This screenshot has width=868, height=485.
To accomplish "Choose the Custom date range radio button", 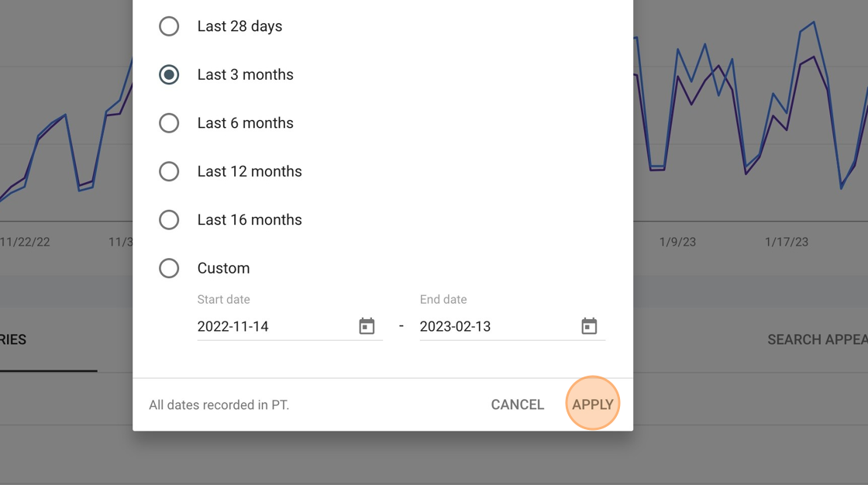I will coord(169,269).
